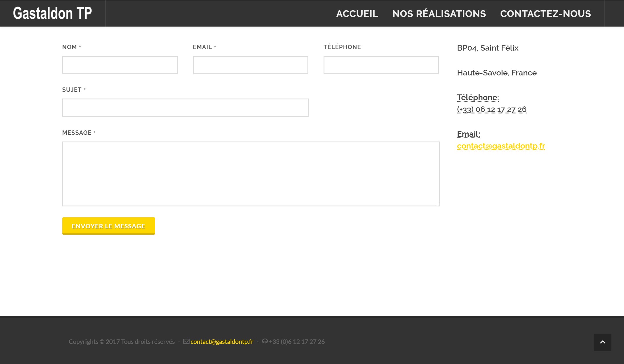The image size is (624, 364).
Task: Open the Accueil menu item
Action: tap(357, 14)
